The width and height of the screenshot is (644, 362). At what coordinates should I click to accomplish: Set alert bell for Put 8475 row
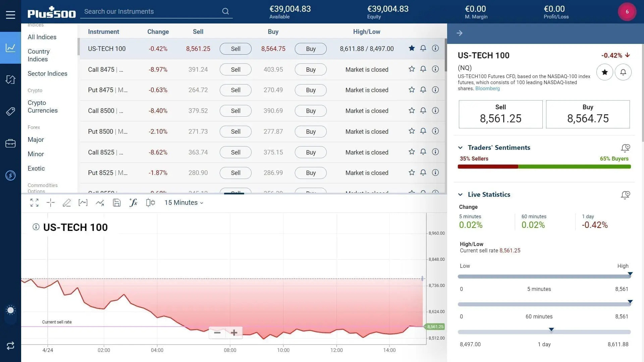(x=423, y=90)
